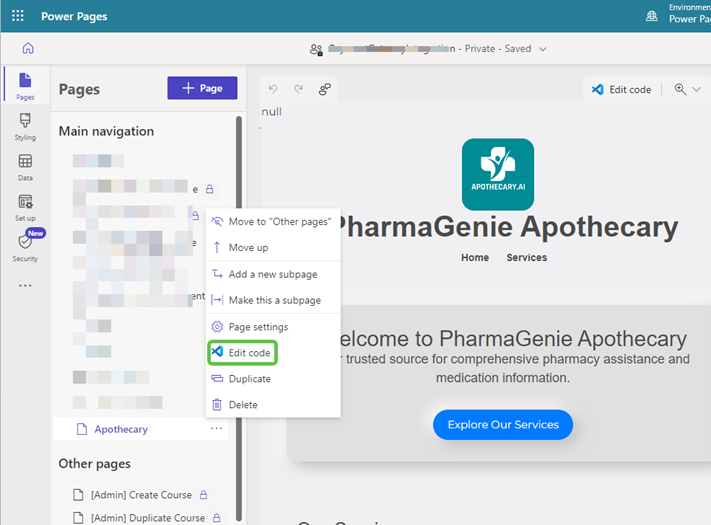The width and height of the screenshot is (711, 525).
Task: Click lock icon beside Duplicate Course
Action: pyautogui.click(x=217, y=517)
